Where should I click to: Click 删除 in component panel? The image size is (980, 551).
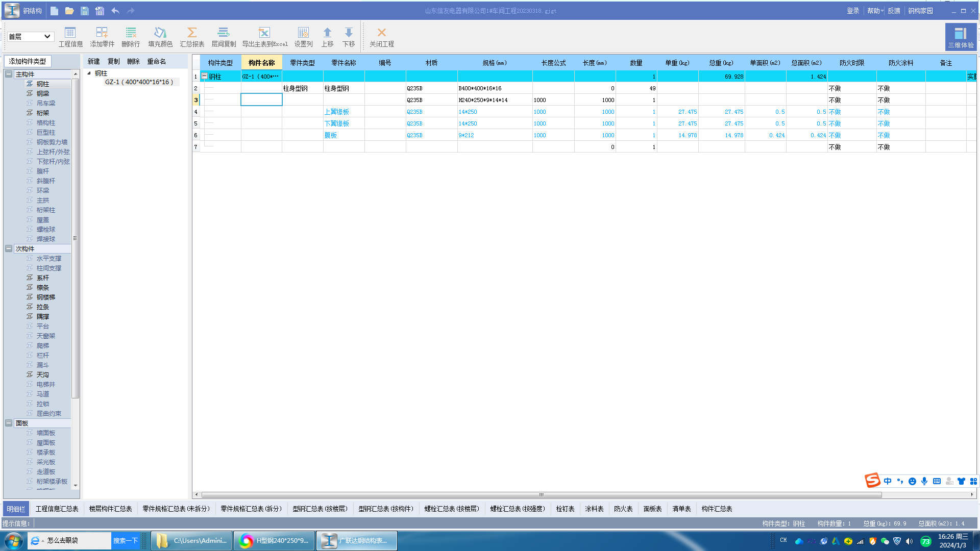pyautogui.click(x=133, y=62)
